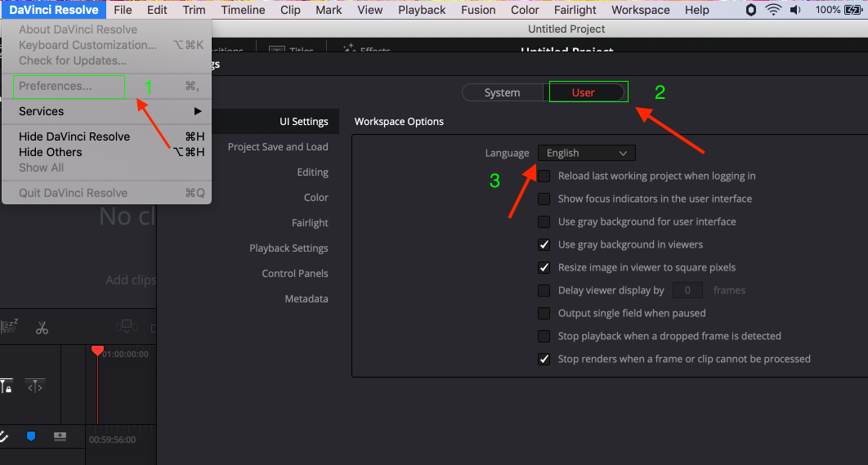Click the blue marker flag icon
The height and width of the screenshot is (465, 868).
31,436
